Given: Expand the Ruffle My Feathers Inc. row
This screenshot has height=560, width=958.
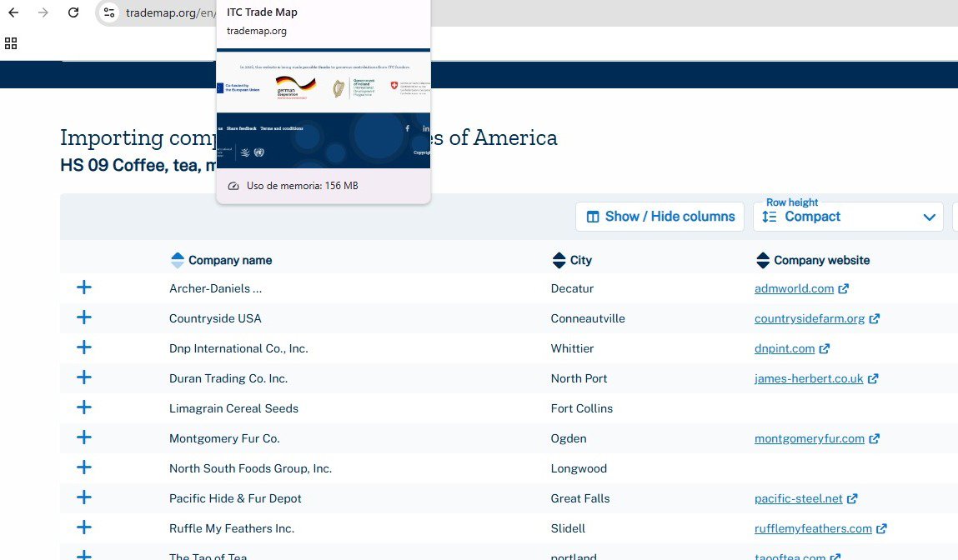Looking at the screenshot, I should [84, 527].
